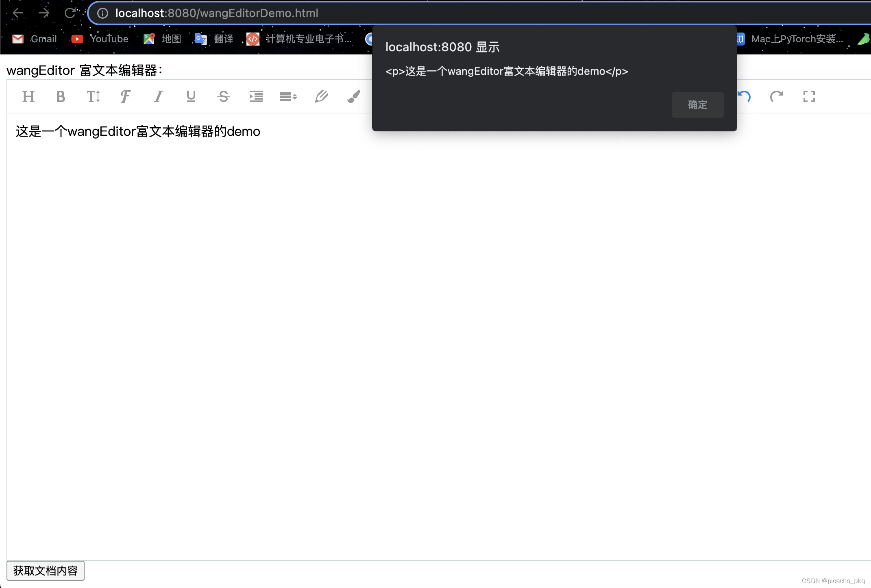Open the YouTube bookmark
Screen dimensions: 871x588
point(100,39)
